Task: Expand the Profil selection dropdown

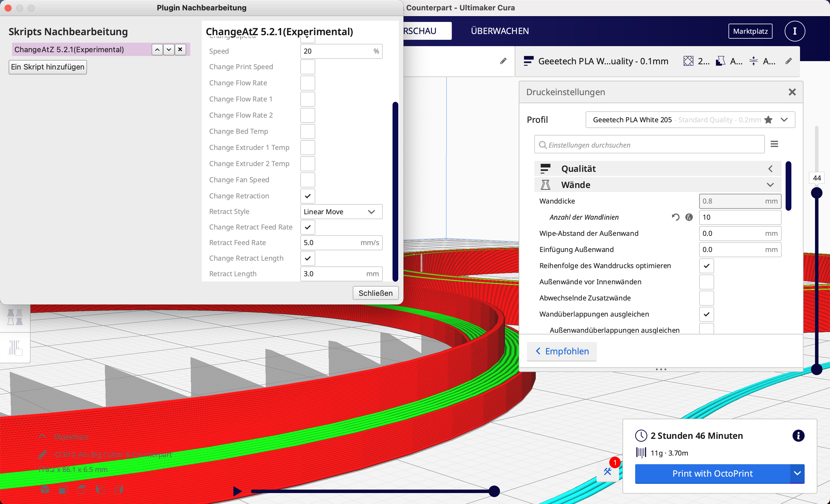Action: [x=784, y=120]
